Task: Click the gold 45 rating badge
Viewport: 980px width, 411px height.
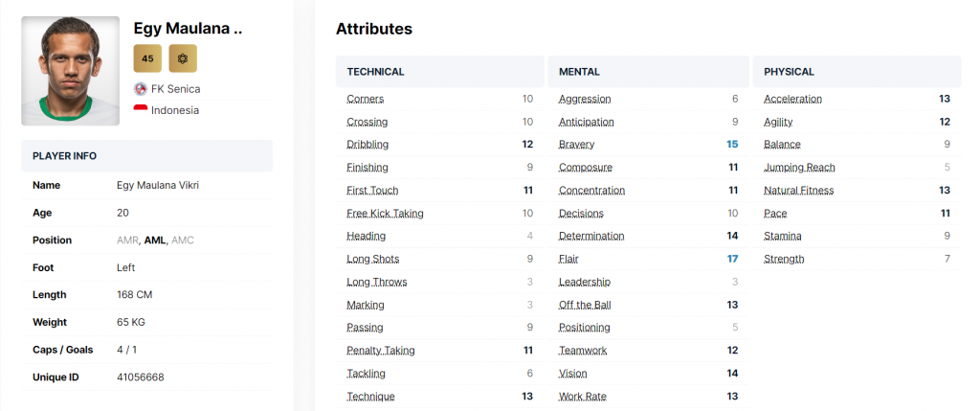Action: [147, 58]
